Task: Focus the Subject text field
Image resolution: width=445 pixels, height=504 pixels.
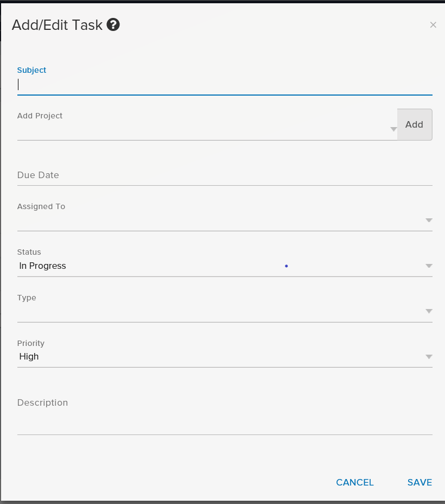Action: pyautogui.click(x=225, y=85)
